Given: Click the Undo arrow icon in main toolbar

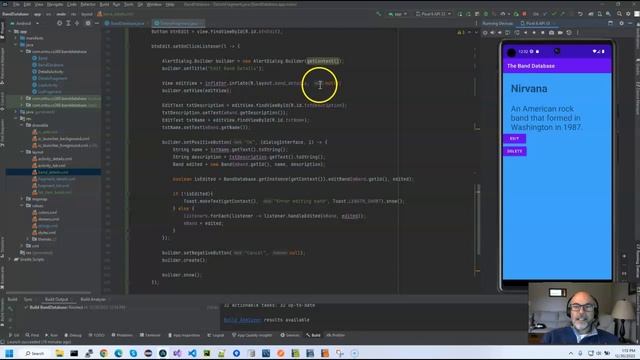Looking at the screenshot, I should point(580,14).
